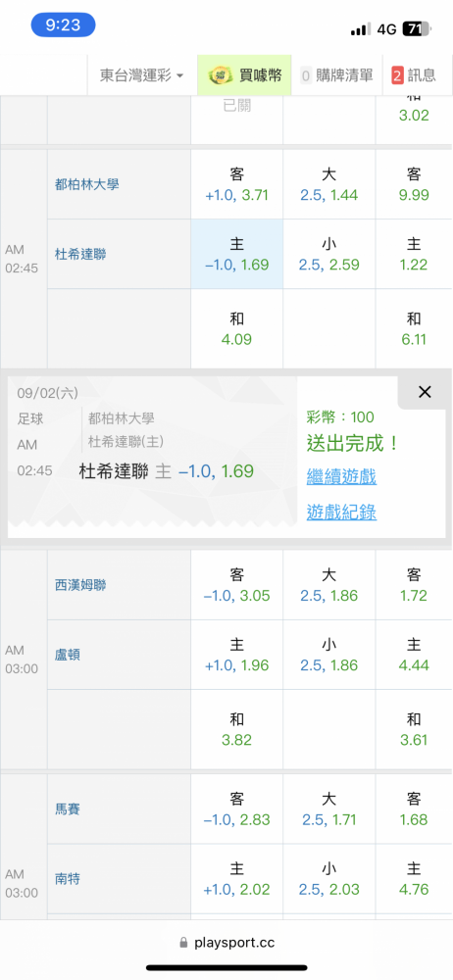Open 購牌清單 ticket list
Image resolution: width=453 pixels, height=980 pixels.
(x=337, y=75)
